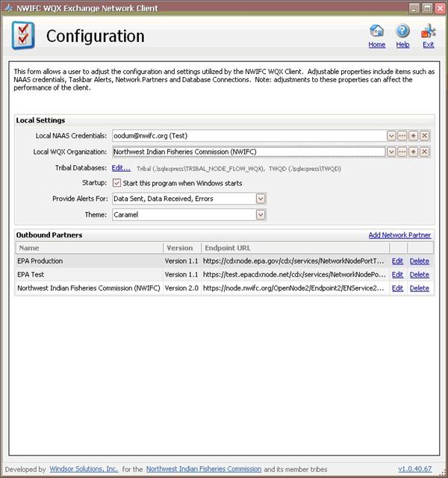
Task: Delete the EPA Test partner
Action: 419,275
